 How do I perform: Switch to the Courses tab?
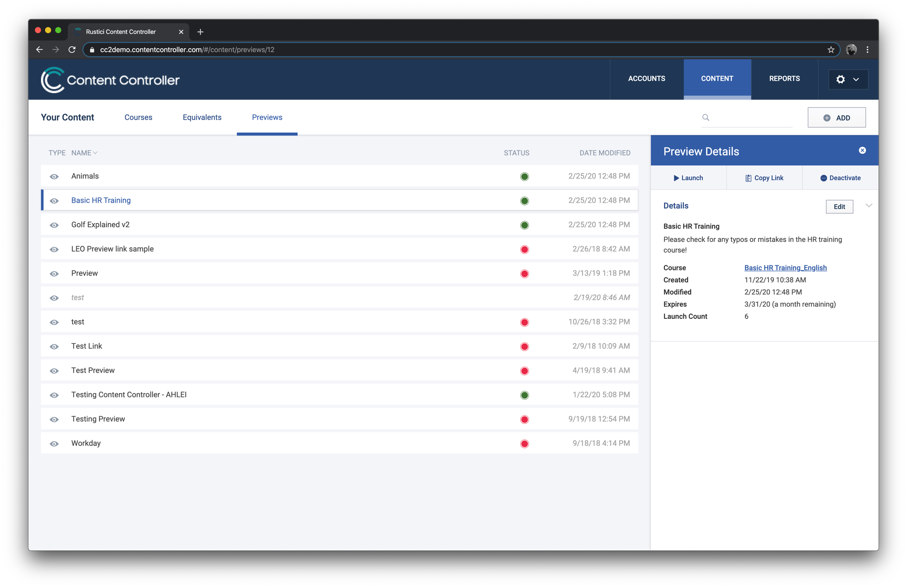(138, 117)
